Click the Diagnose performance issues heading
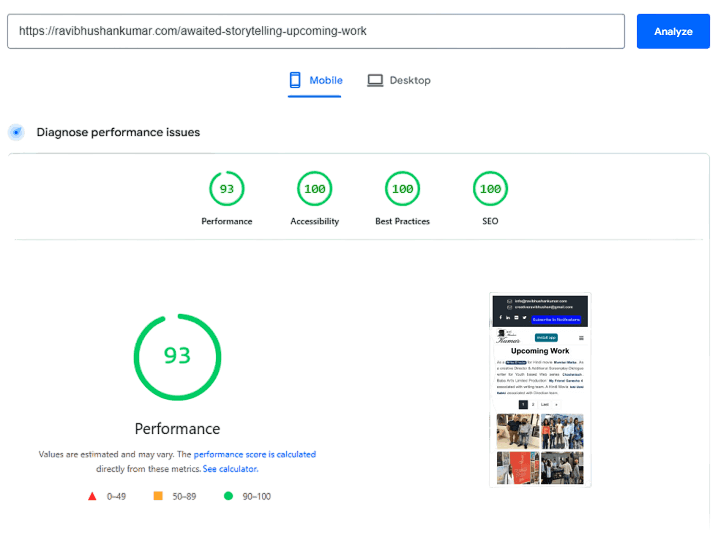The width and height of the screenshot is (721, 544). (x=118, y=132)
